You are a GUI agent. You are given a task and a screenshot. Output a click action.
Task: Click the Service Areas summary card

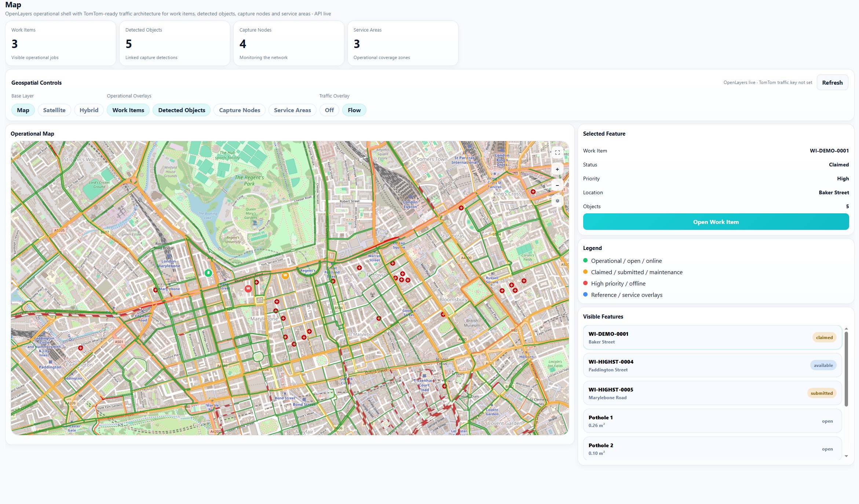[x=403, y=43]
